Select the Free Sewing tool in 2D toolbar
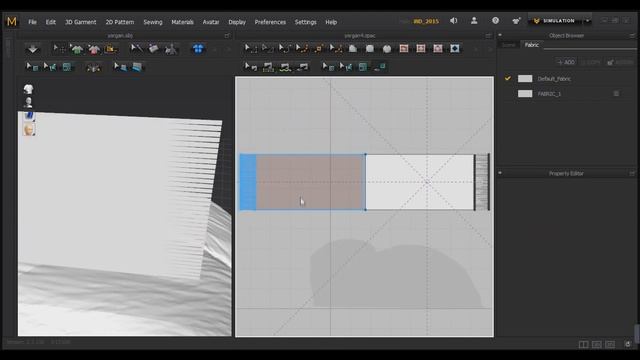Image resolution: width=640 pixels, height=360 pixels. point(285,67)
